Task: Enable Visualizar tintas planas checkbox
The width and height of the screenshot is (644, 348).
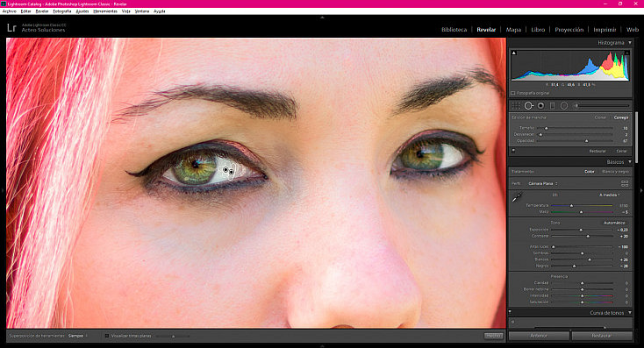Action: (x=107, y=336)
